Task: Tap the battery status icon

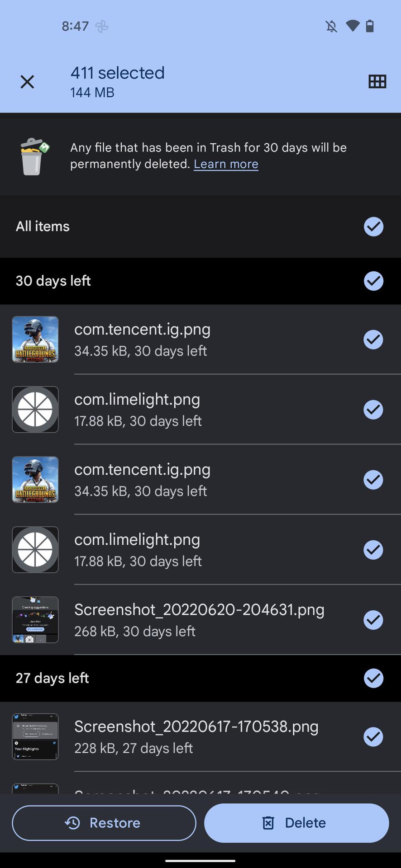Action: pyautogui.click(x=370, y=26)
